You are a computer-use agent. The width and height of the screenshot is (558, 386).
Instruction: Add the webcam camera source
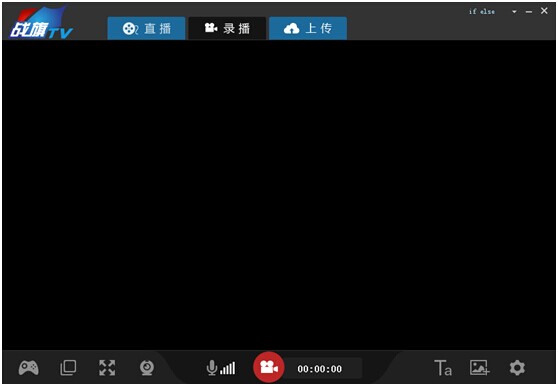click(x=147, y=368)
